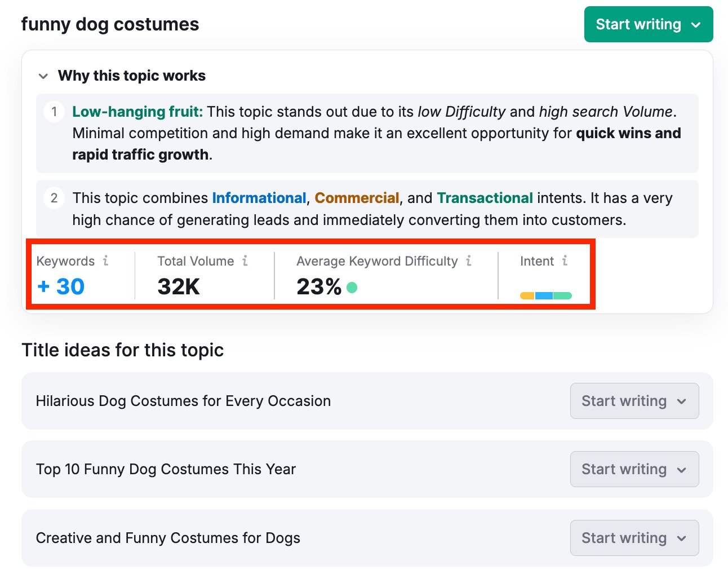Collapse the Why this topic works section
The width and height of the screenshot is (728, 574).
tap(43, 76)
